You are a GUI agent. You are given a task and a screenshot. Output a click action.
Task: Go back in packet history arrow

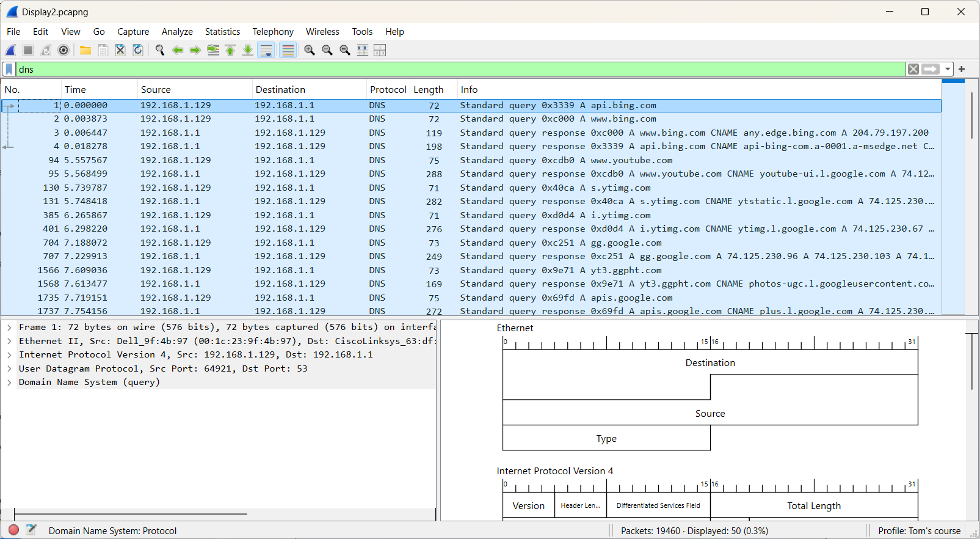coord(178,50)
